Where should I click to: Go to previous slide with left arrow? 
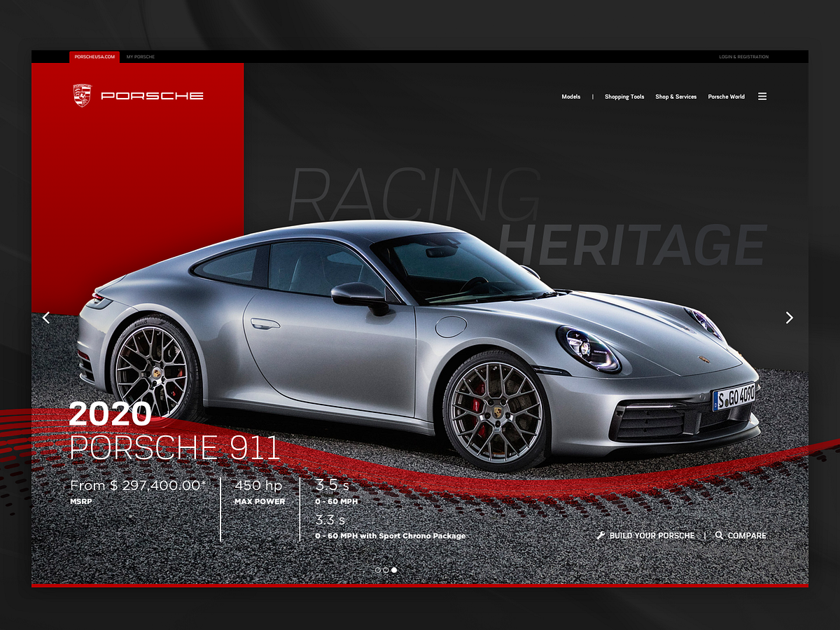[x=46, y=318]
